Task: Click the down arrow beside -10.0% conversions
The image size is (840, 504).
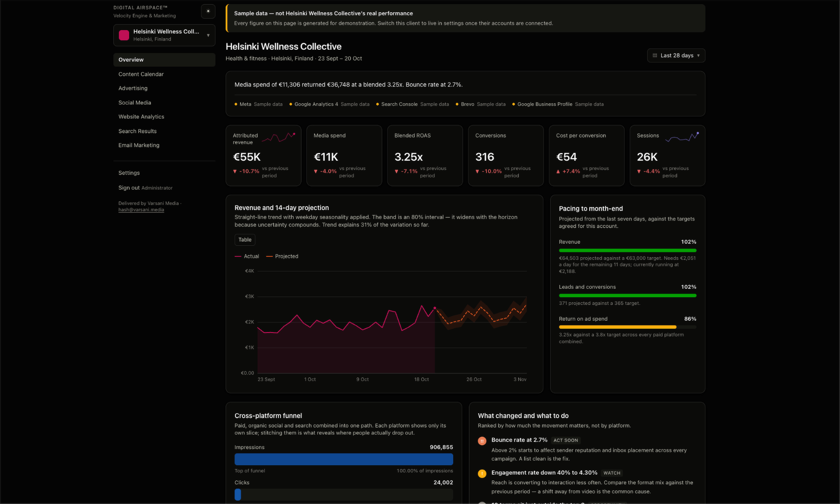Action: [477, 171]
